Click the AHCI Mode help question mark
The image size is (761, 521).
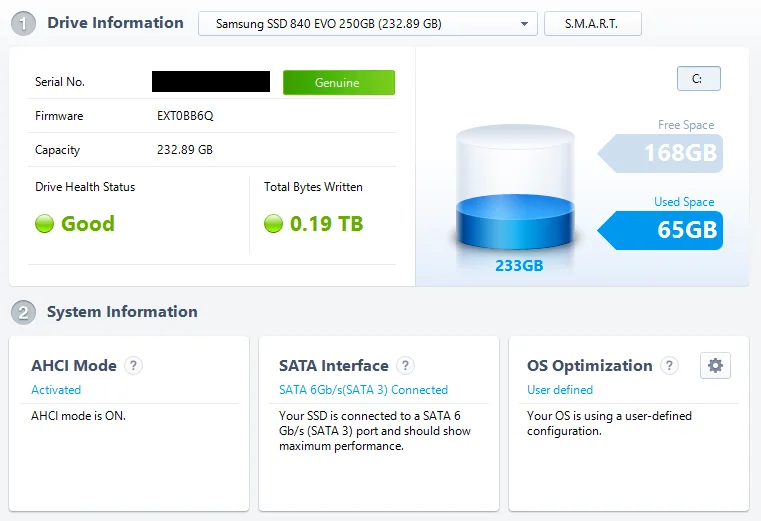(x=133, y=365)
